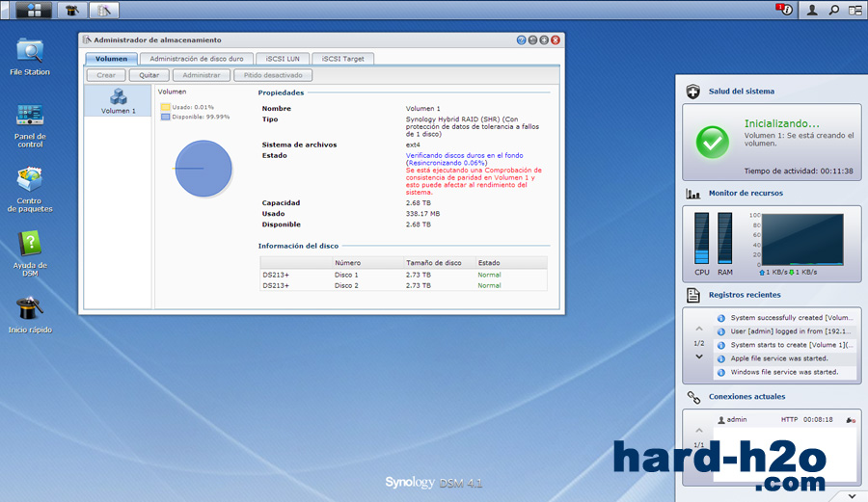Open the iSCSI Target tab
The height and width of the screenshot is (502, 868).
[x=342, y=59]
